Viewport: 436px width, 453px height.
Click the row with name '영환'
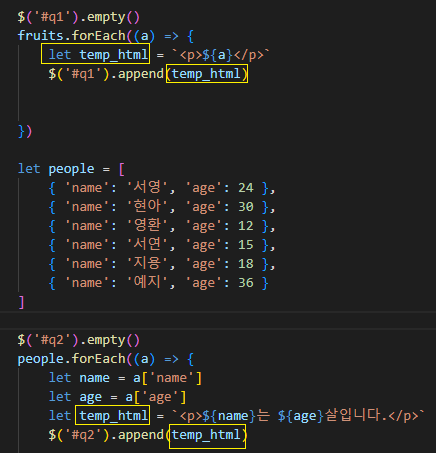(162, 226)
